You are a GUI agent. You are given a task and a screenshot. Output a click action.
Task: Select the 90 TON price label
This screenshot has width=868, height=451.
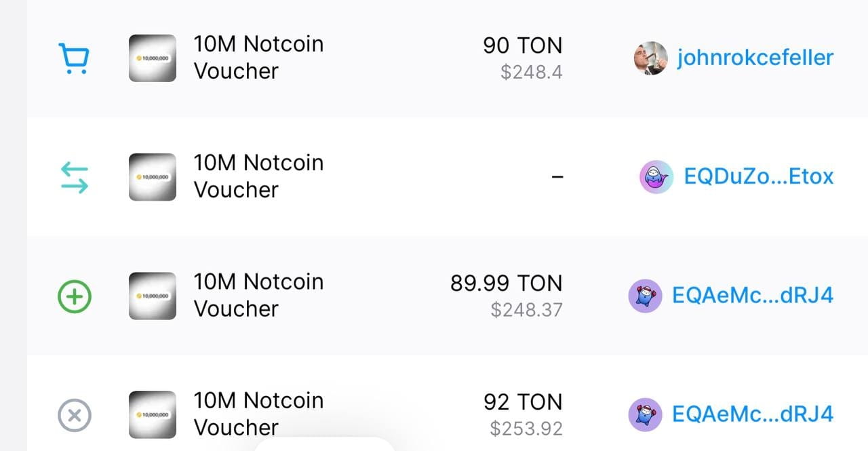(524, 45)
